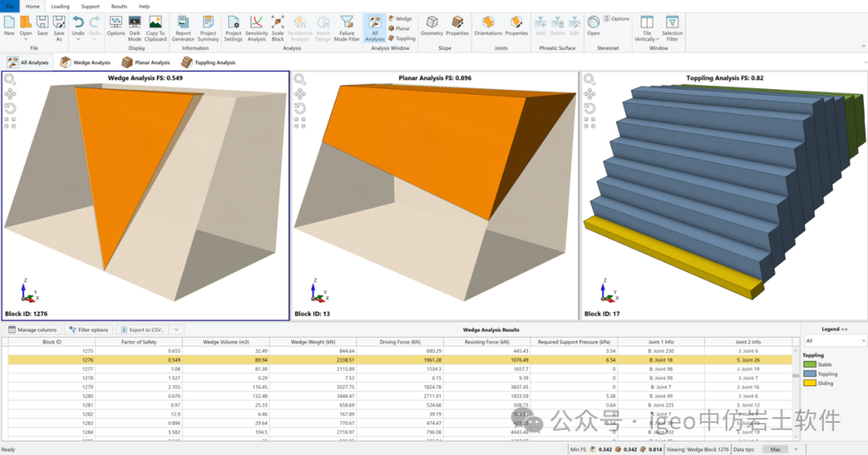
Task: Toggle Dark Mode display
Action: point(134,28)
